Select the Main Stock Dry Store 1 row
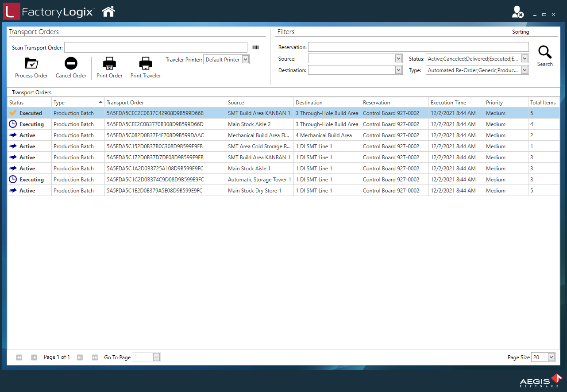The image size is (567, 392). pos(255,191)
